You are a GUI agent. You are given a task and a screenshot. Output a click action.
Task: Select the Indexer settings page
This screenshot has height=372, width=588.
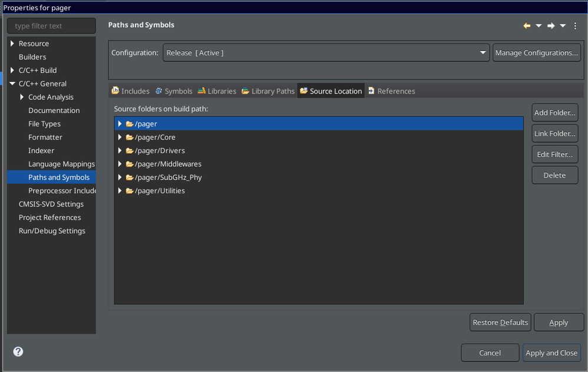point(41,151)
